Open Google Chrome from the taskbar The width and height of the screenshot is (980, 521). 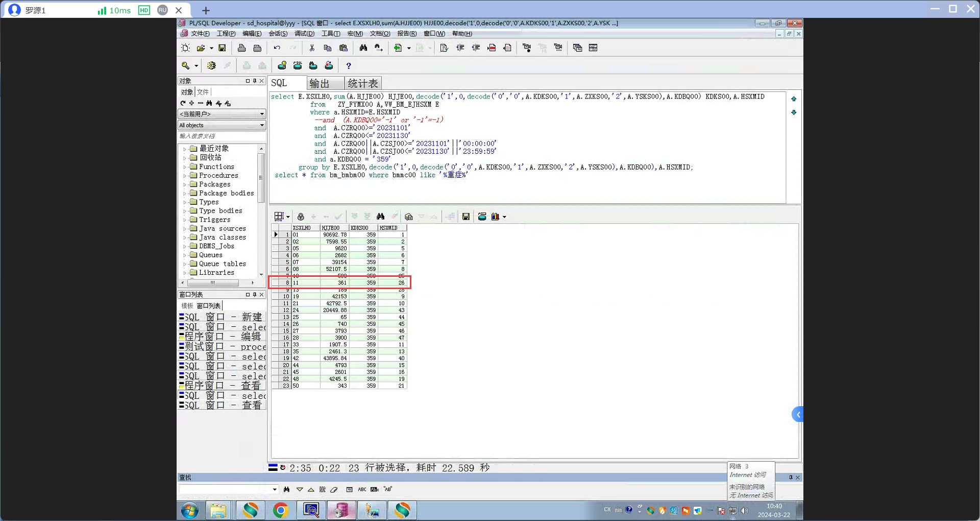point(280,510)
